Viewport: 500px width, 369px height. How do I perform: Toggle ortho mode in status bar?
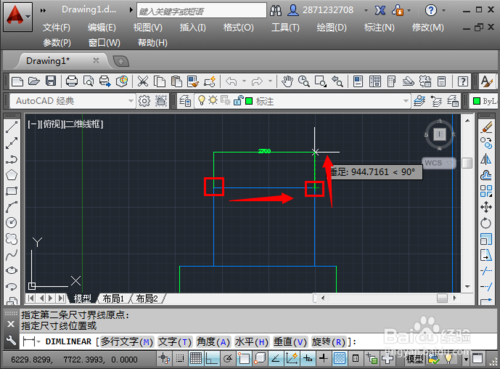click(x=212, y=358)
